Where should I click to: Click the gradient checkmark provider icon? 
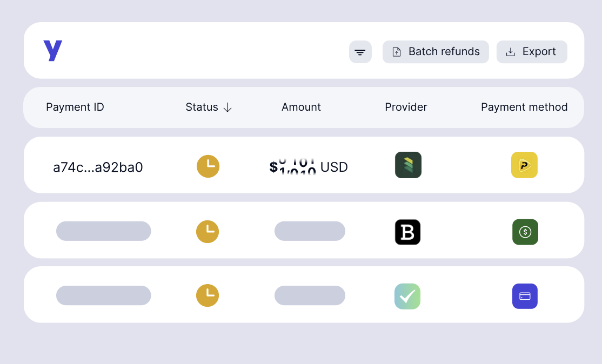pyautogui.click(x=407, y=296)
